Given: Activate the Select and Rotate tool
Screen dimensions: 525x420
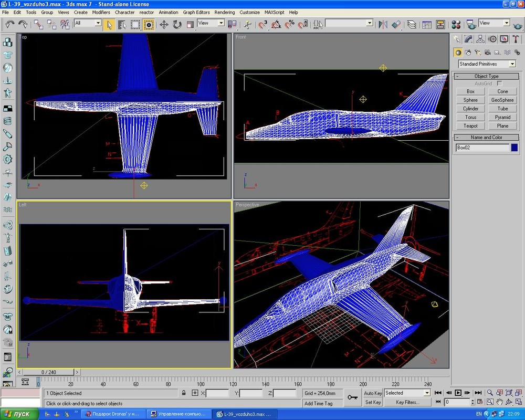Looking at the screenshot, I should tap(177, 24).
